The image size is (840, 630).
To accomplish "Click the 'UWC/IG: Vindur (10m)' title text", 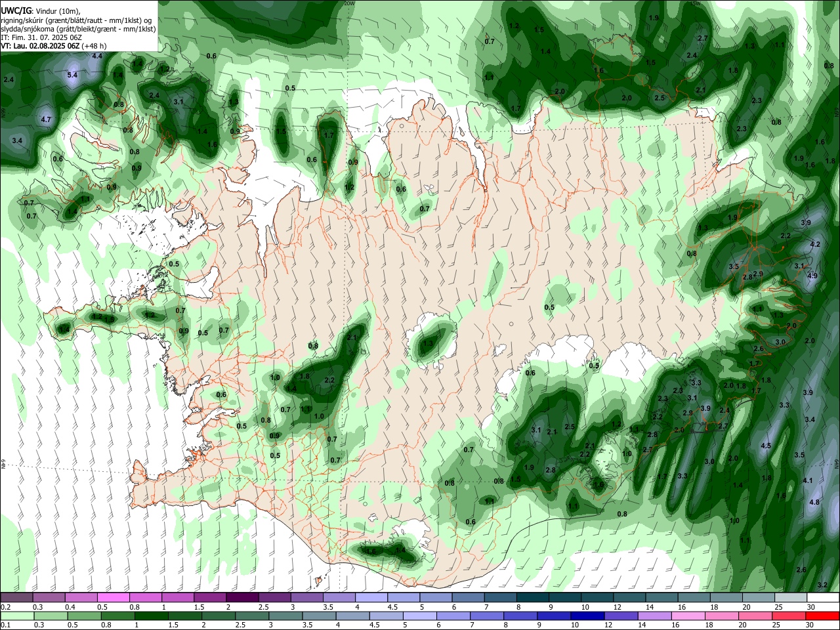I will click(41, 11).
